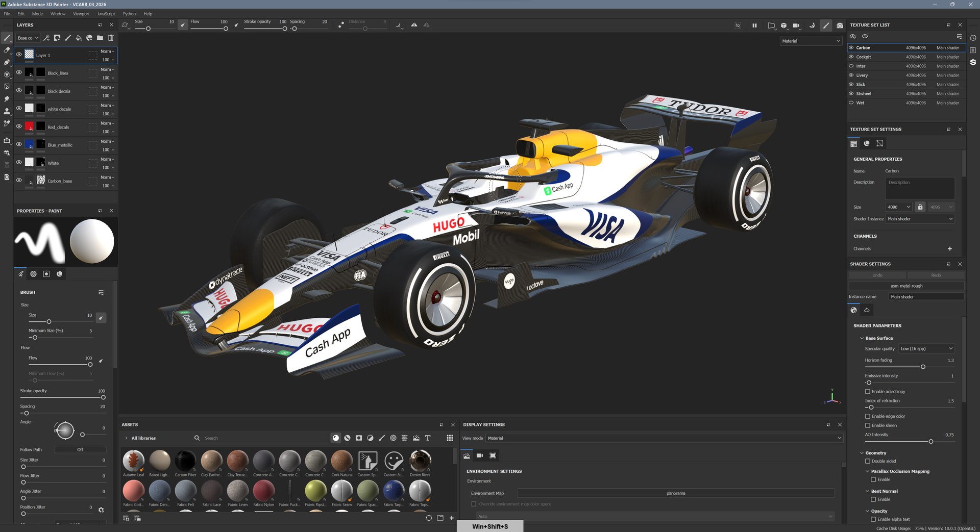
Task: Open the Shader Instance dropdown
Action: [920, 219]
